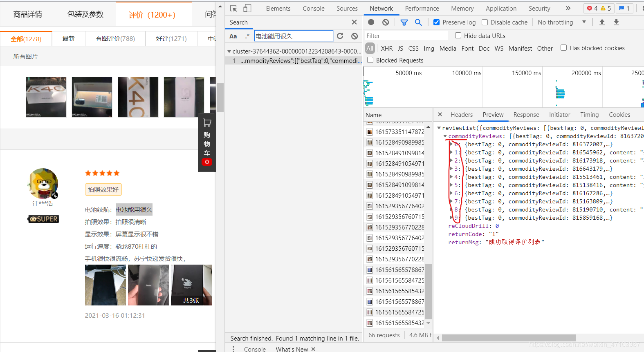Screen dimensions: 644x352
Task: Open the 商品详情 page tab
Action: click(27, 15)
